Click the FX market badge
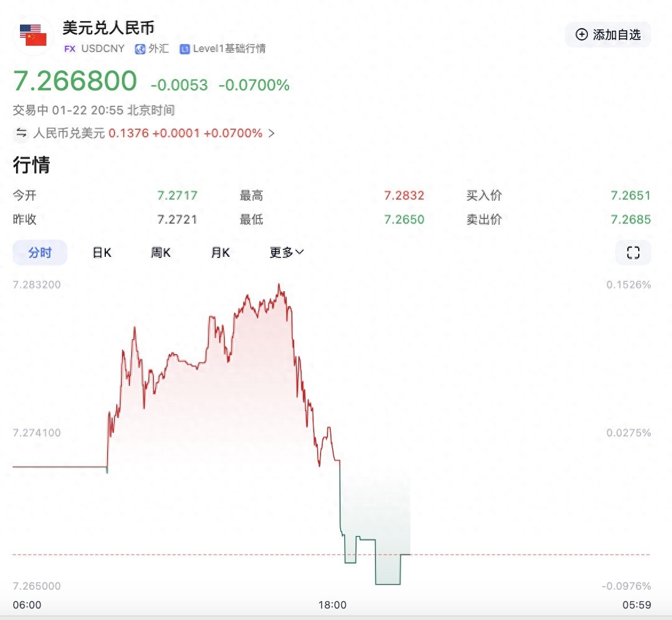 coord(70,49)
